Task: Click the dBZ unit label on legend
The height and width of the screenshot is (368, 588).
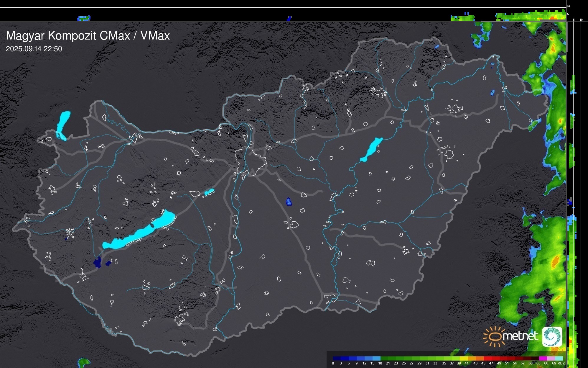Action: coord(561,363)
